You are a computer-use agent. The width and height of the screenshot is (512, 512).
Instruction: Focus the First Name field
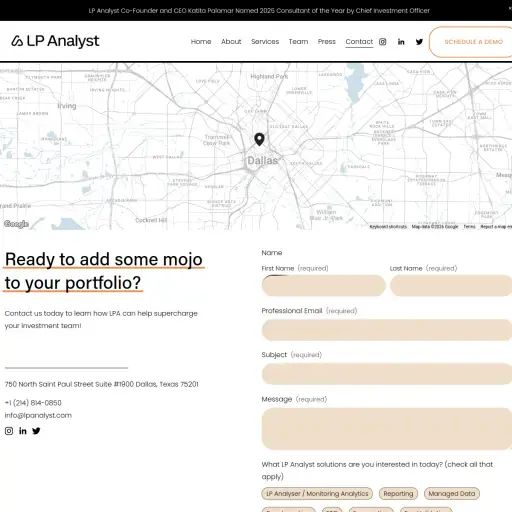[324, 286]
